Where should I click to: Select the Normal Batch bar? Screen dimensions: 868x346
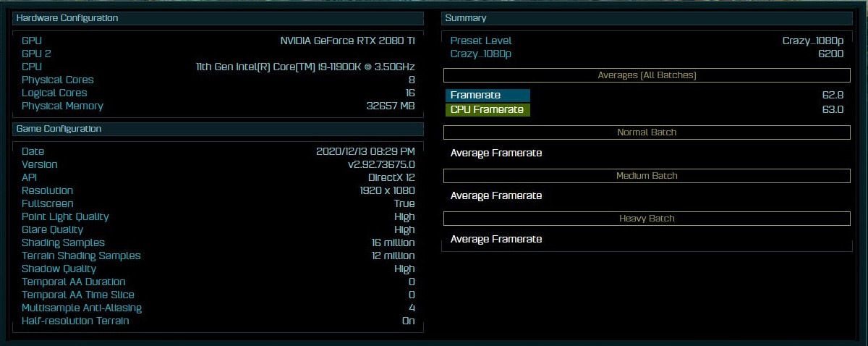tap(647, 132)
